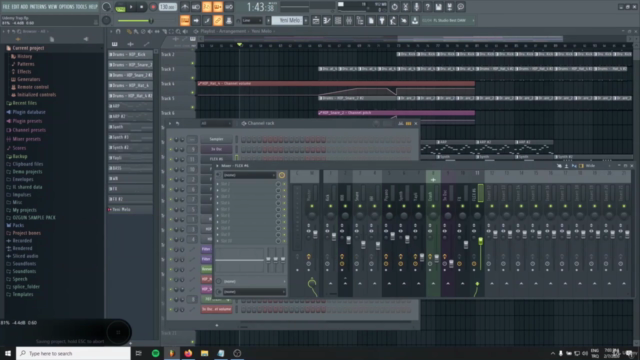Open the Playlist view icon
Image resolution: width=640 pixels, height=360 pixels.
click(316, 20)
